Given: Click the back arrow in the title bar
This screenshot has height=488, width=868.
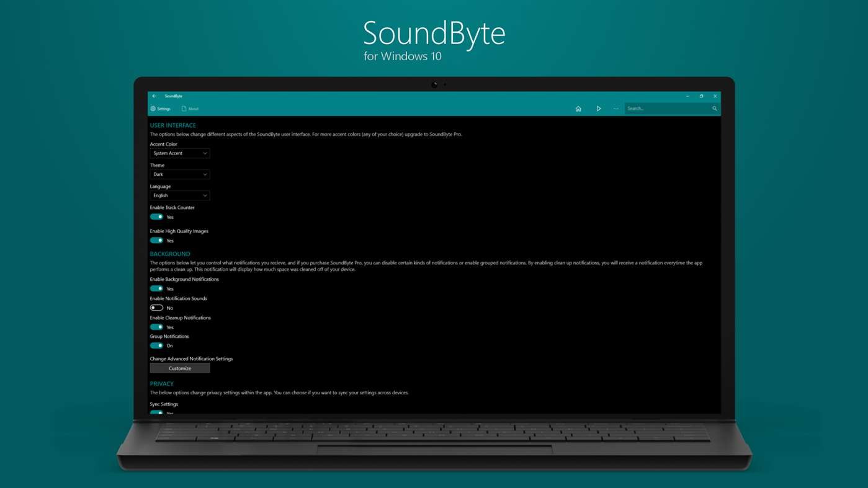Looking at the screenshot, I should 154,96.
